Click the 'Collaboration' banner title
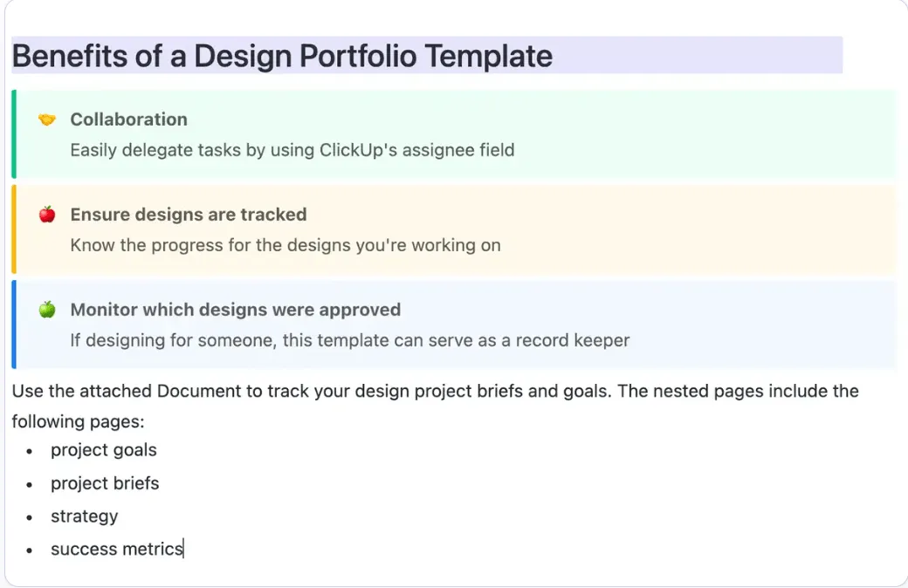Screen dimensions: 908x588 point(128,120)
